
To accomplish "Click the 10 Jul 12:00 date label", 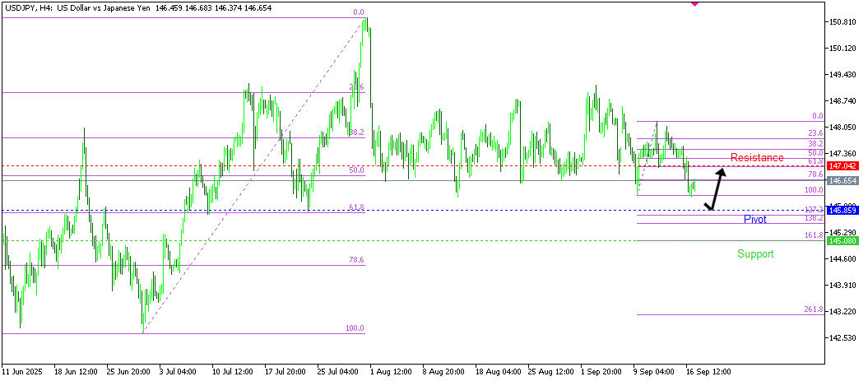I will 233,371.
